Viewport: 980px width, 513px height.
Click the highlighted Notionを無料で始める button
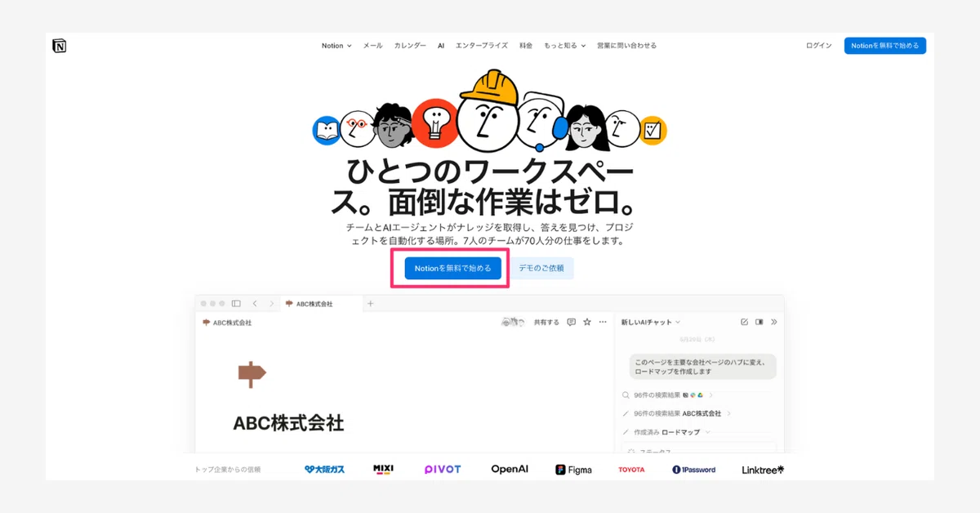[453, 268]
